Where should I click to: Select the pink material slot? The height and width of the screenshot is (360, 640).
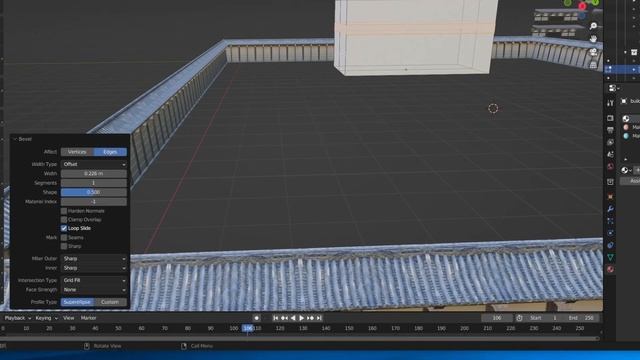[x=626, y=127]
